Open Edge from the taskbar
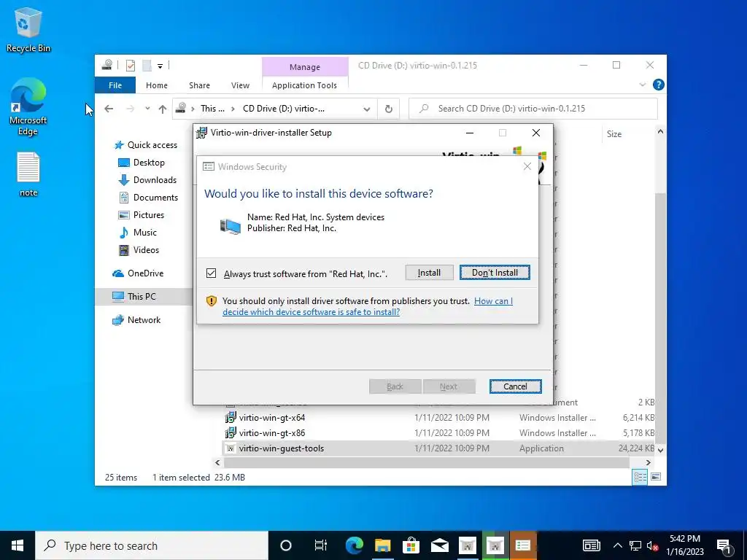The height and width of the screenshot is (560, 747). [x=354, y=545]
